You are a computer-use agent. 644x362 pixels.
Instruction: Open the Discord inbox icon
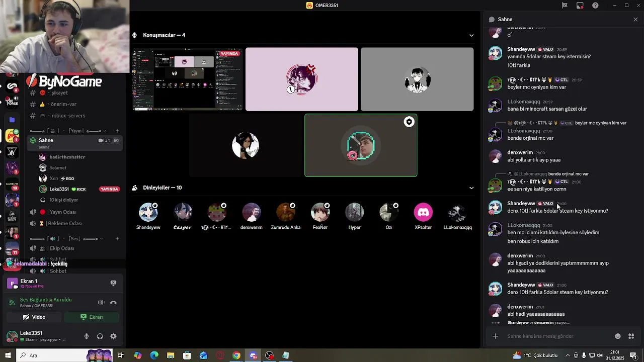pyautogui.click(x=580, y=6)
